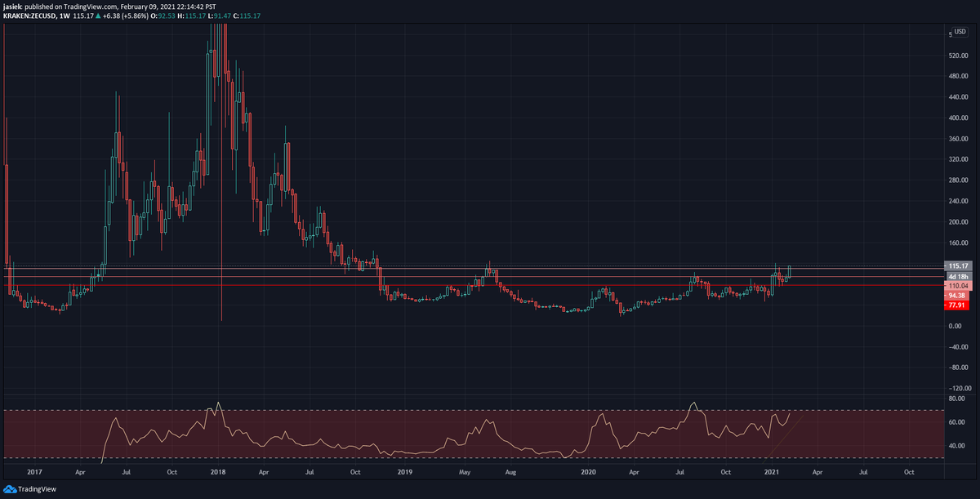
Task: Click the 160.00 price axis tick
Action: point(957,243)
